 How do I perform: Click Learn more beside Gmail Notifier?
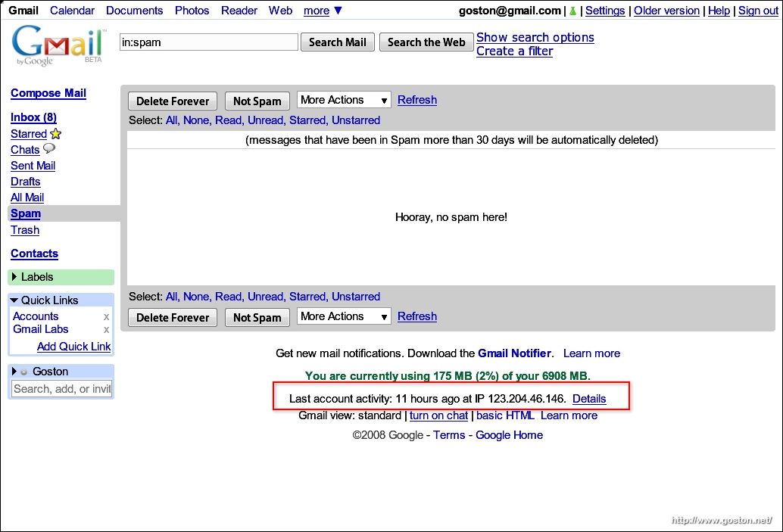click(591, 353)
